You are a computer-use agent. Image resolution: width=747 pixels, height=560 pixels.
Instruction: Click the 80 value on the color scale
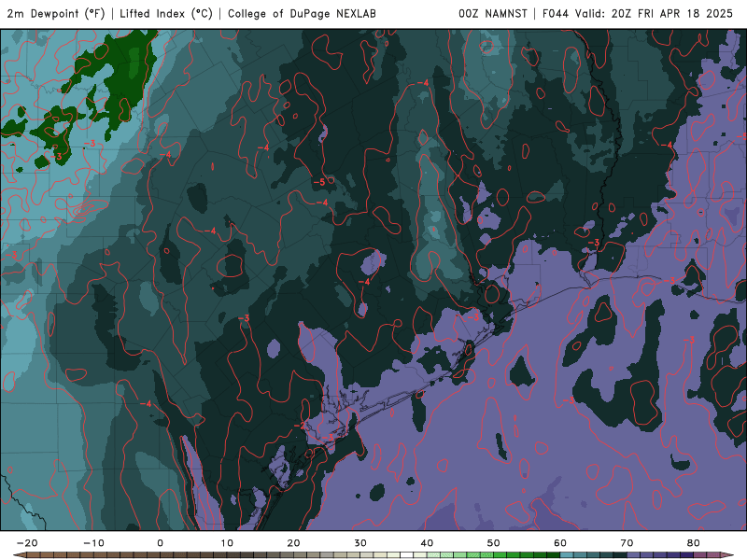coord(694,543)
